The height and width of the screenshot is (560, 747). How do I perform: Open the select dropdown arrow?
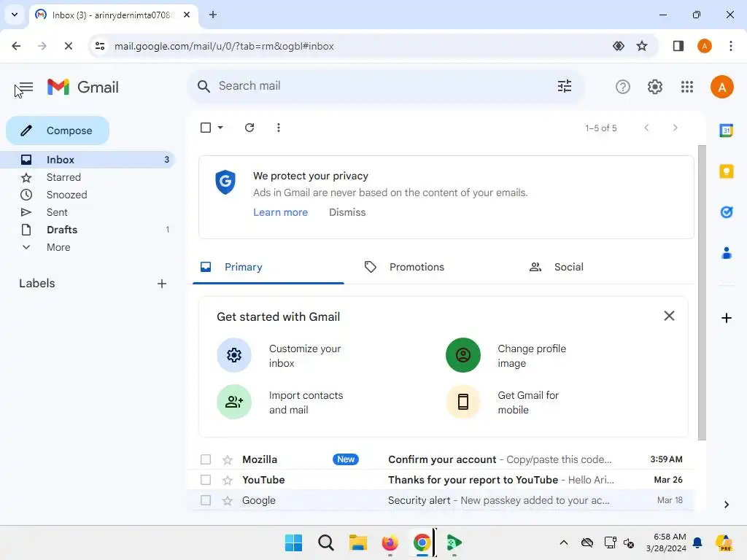tap(220, 128)
